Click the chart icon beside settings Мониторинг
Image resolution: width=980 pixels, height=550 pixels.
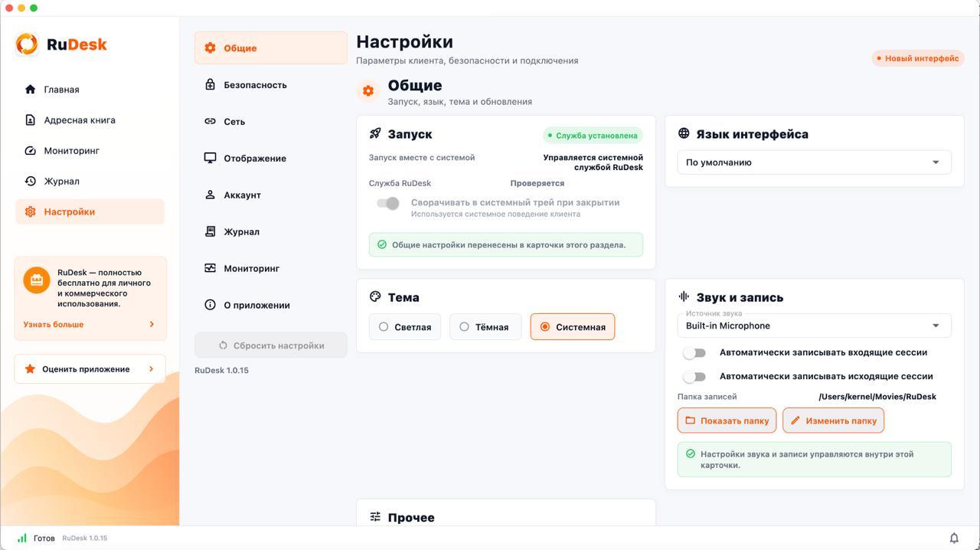point(210,268)
